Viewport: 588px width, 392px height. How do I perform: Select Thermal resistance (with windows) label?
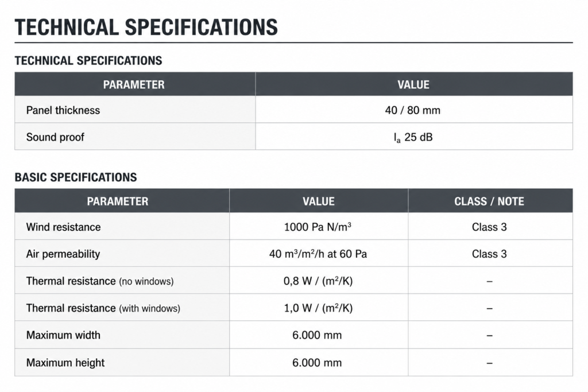pyautogui.click(x=103, y=308)
